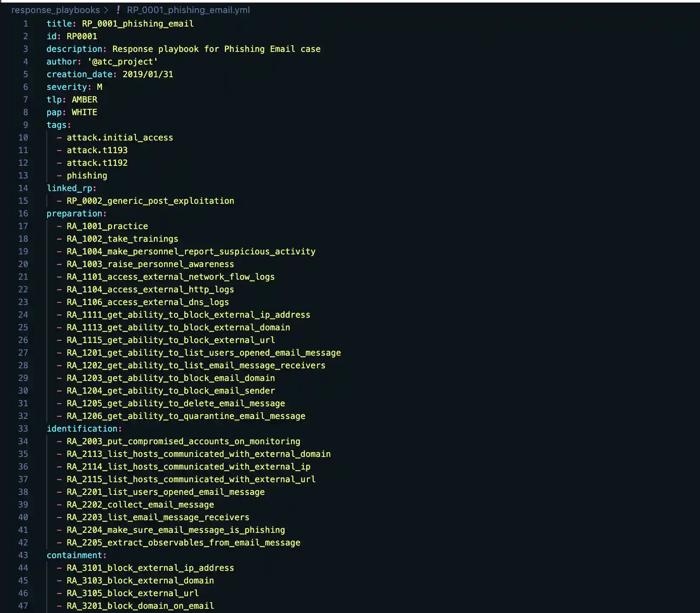Click the creation date value 2019/01/31
This screenshot has width=700, height=613.
(x=148, y=74)
